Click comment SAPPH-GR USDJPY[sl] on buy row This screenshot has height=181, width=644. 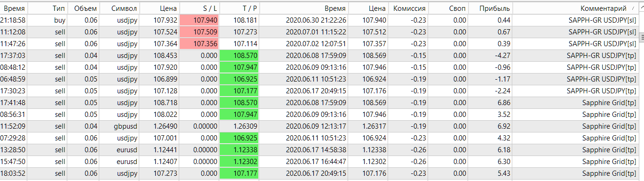[602, 20]
